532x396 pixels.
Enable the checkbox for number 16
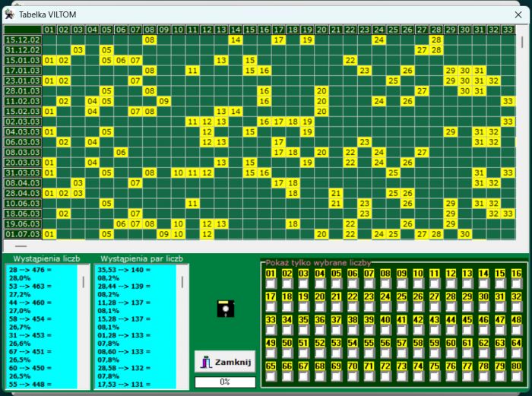coord(516,284)
